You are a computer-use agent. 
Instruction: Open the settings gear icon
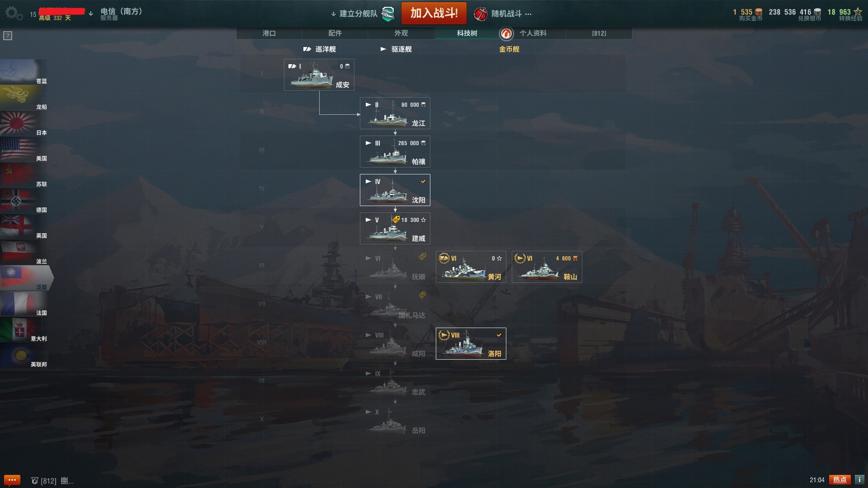click(x=13, y=13)
